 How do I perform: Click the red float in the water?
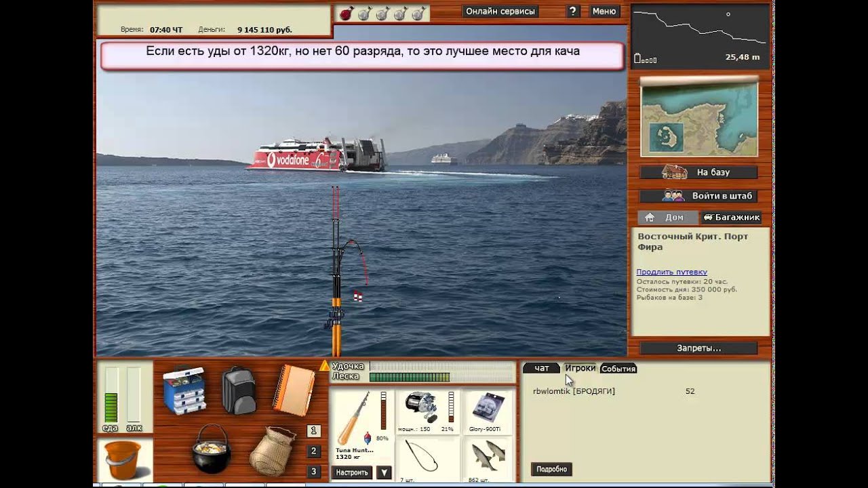click(357, 296)
